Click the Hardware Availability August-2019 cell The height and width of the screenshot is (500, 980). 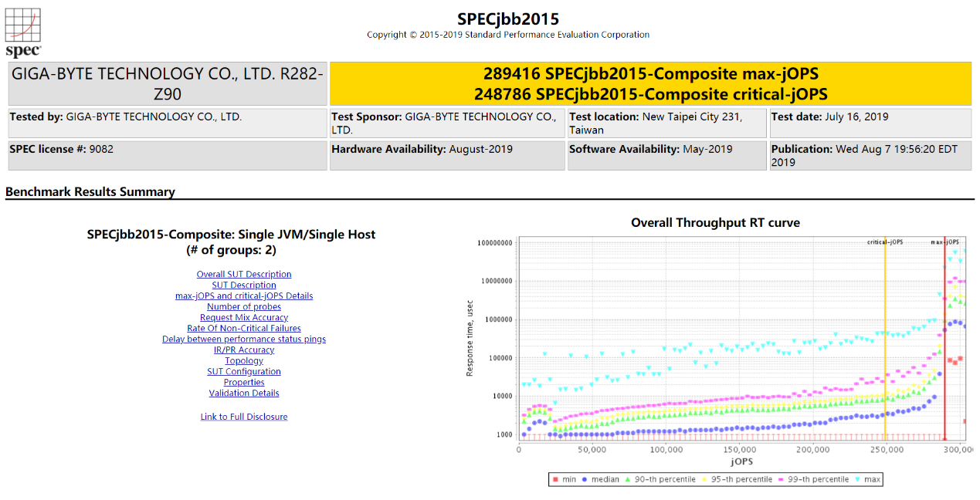click(x=447, y=156)
